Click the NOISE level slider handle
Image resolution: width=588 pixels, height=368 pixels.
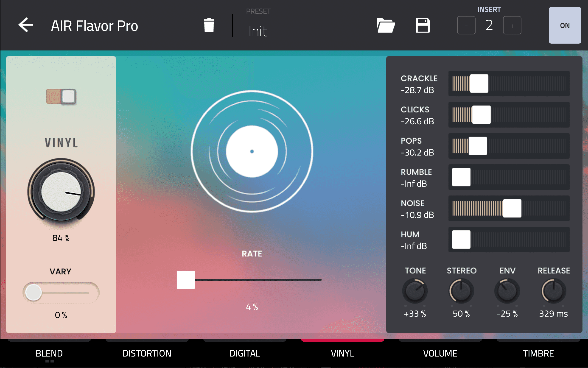(512, 208)
